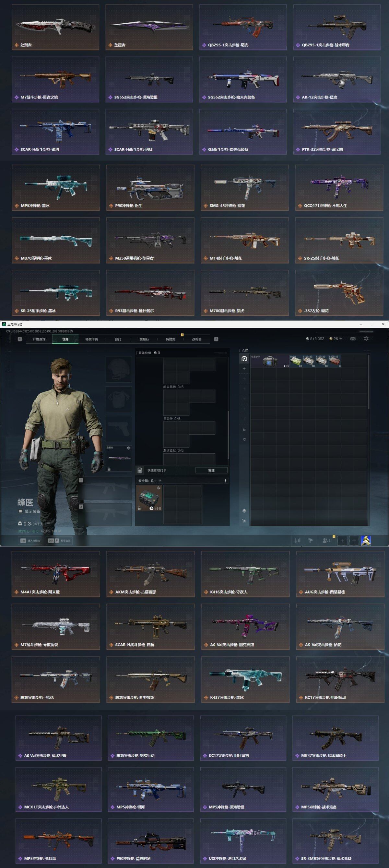This screenshot has height=868, width=389.
Task: Enable the 显示装备 checkbox
Action: [x=20, y=511]
